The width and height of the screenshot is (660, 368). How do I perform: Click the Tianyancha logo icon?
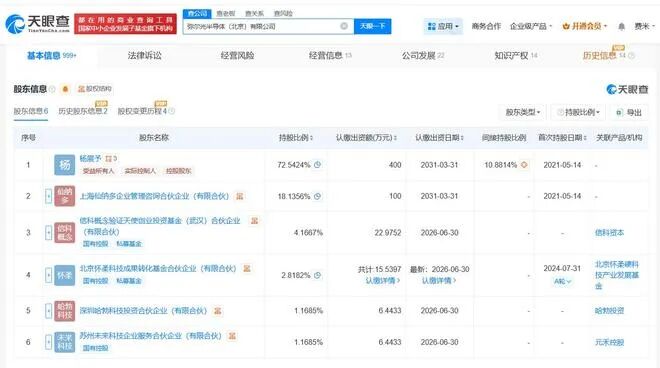15,24
